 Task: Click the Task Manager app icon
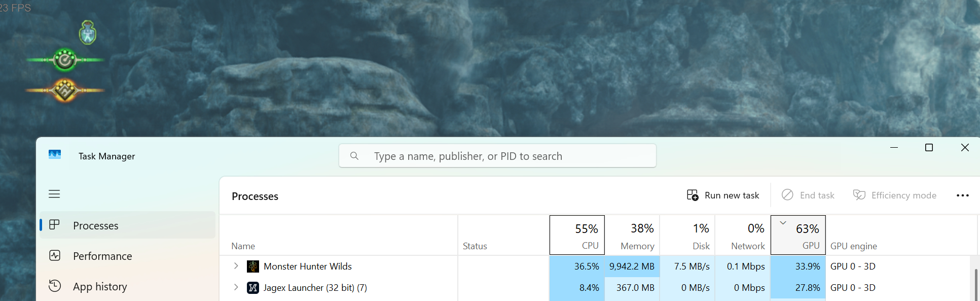tap(55, 155)
